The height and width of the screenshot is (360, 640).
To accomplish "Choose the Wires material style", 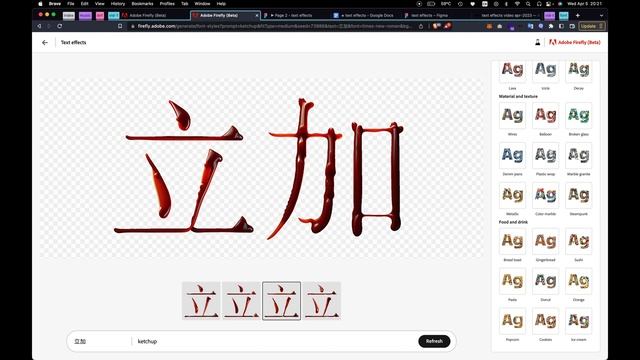I will coord(512,116).
